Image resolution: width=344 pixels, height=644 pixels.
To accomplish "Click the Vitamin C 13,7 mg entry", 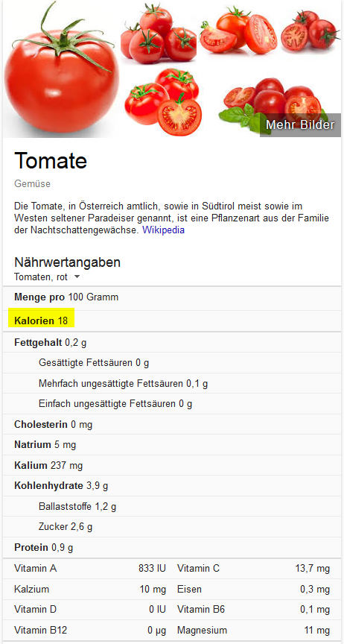I will click(253, 569).
